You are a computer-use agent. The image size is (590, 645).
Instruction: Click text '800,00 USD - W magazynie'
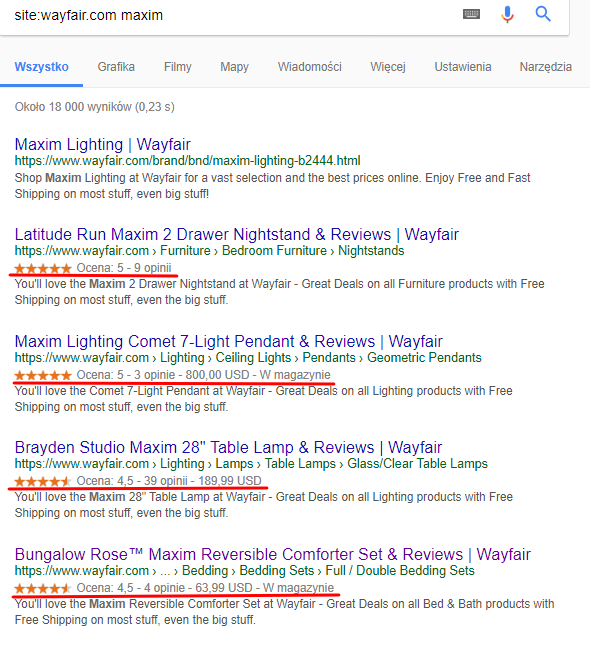pyautogui.click(x=258, y=375)
